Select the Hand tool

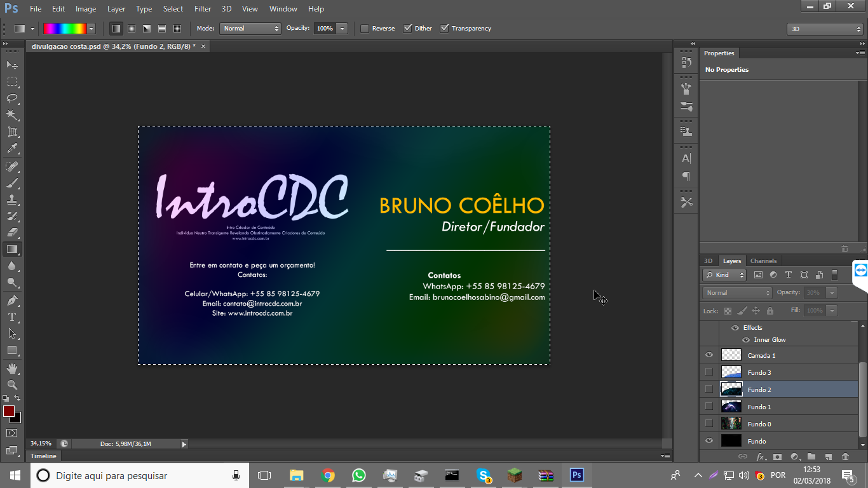(12, 368)
